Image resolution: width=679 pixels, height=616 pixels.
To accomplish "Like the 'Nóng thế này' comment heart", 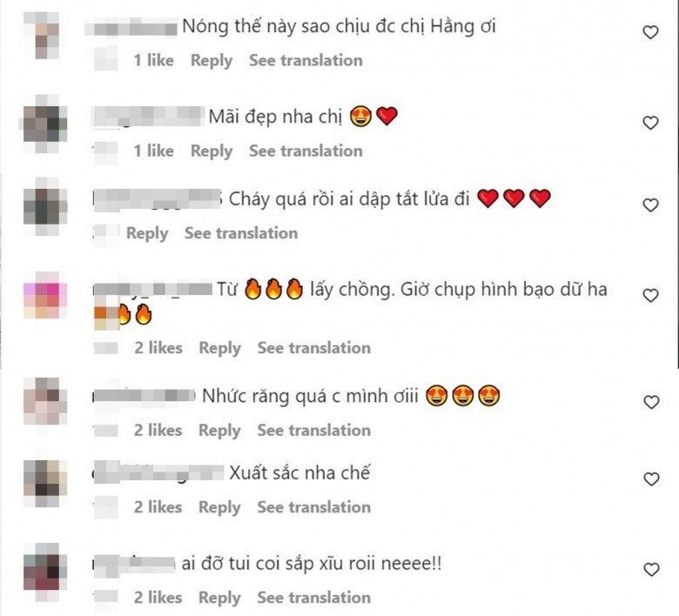I will (x=650, y=32).
